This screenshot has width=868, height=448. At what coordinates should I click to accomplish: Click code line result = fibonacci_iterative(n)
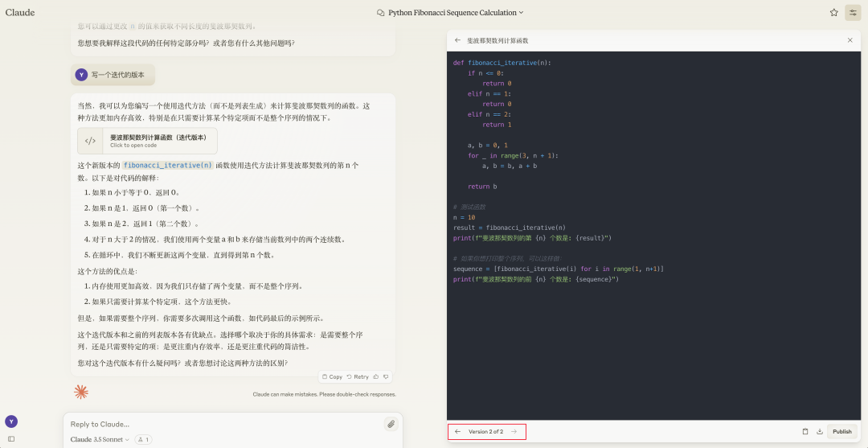(x=510, y=228)
